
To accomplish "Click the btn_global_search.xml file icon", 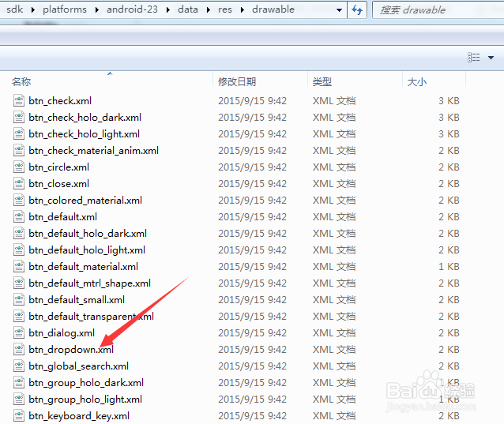I will pyautogui.click(x=19, y=366).
